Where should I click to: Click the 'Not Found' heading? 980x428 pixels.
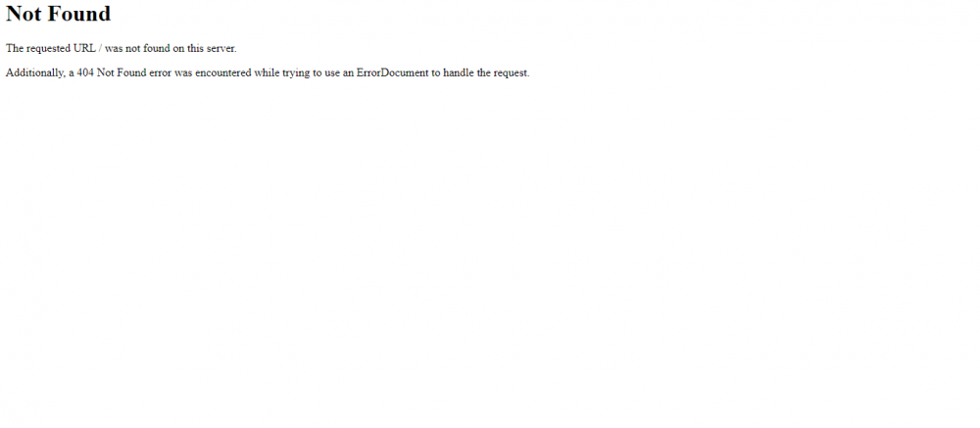(58, 14)
